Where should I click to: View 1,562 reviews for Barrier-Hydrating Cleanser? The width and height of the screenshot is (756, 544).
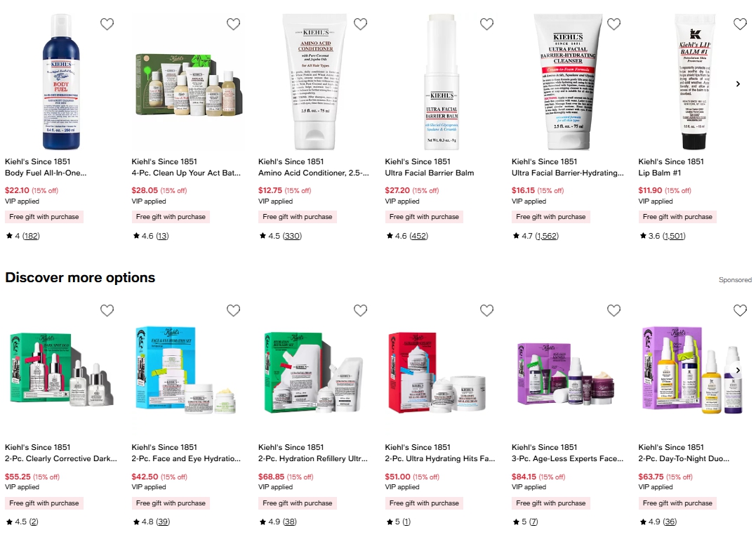[x=547, y=236]
